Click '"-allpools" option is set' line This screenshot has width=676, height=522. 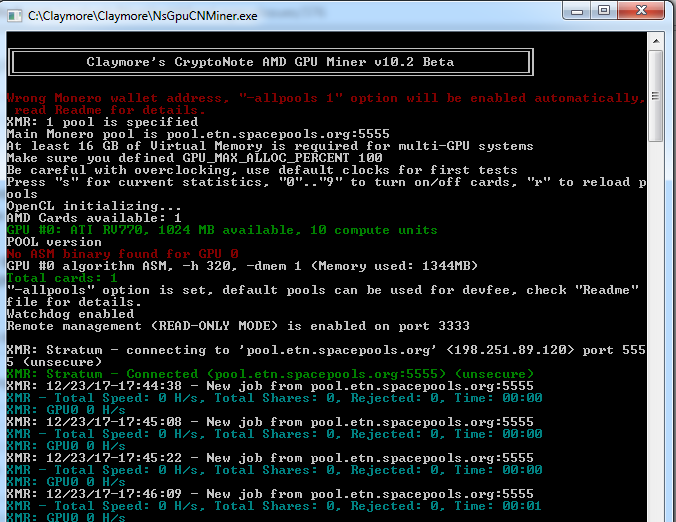pos(323,296)
